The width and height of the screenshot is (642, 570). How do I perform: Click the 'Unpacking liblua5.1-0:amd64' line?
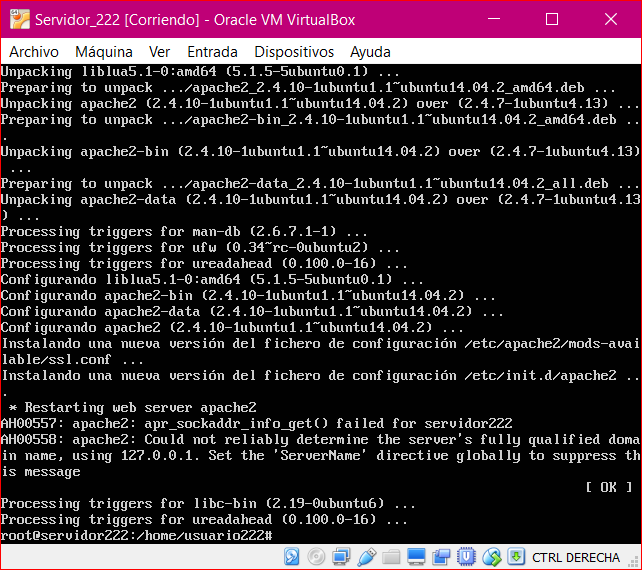[x=200, y=72]
